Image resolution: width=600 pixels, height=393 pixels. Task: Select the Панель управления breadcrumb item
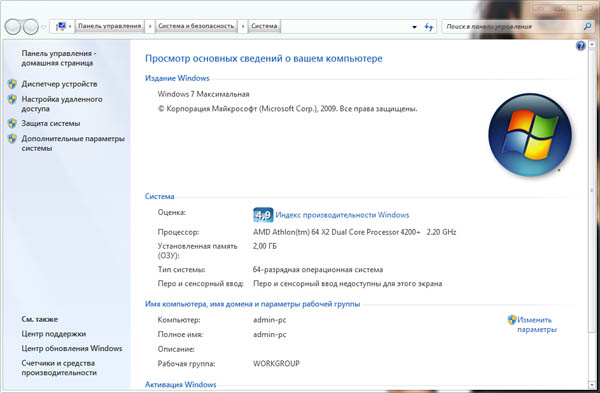click(x=109, y=26)
